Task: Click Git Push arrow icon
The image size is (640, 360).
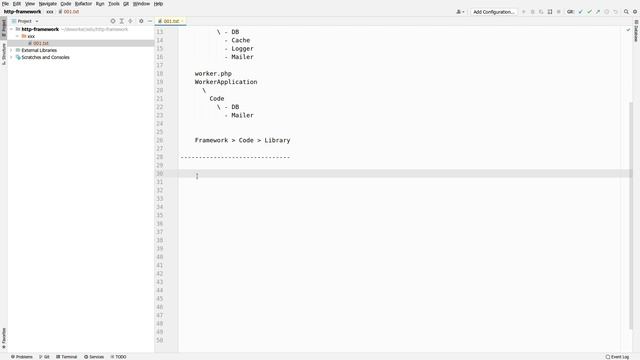Action: pyautogui.click(x=598, y=12)
